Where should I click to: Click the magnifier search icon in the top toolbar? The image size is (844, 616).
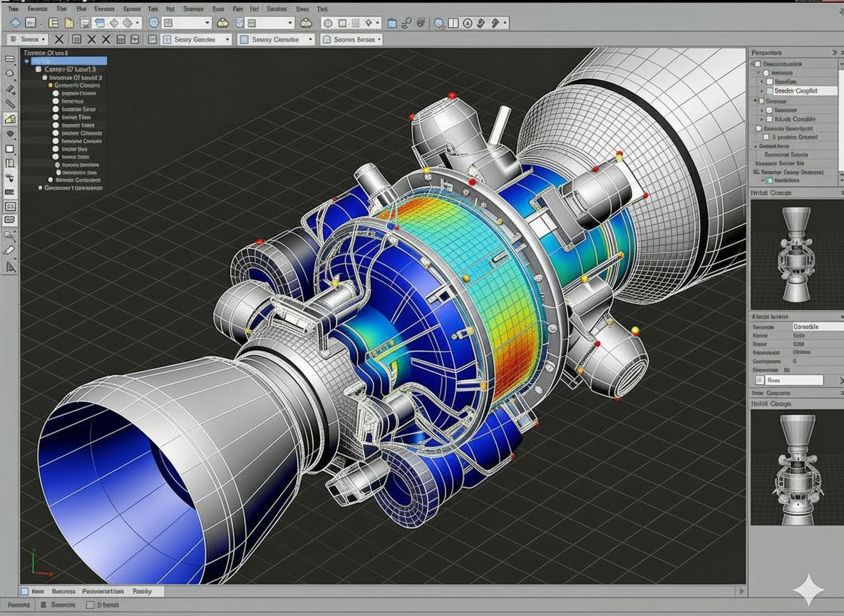click(x=439, y=23)
